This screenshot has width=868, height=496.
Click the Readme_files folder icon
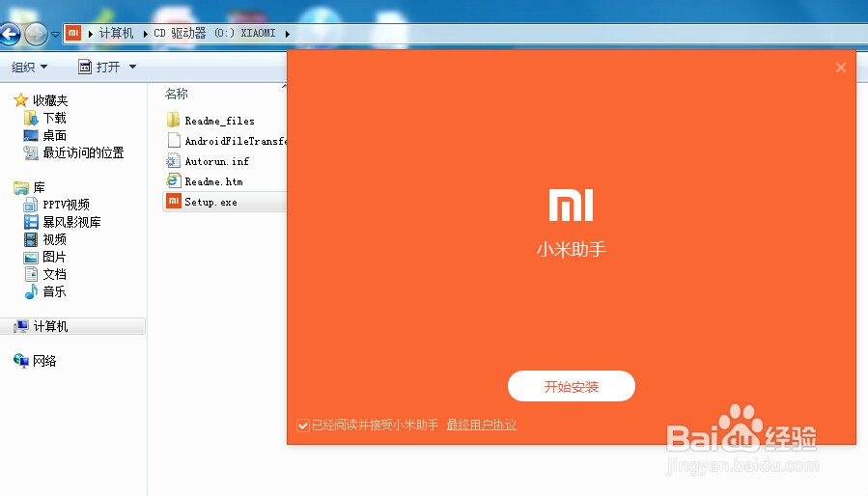tap(173, 120)
